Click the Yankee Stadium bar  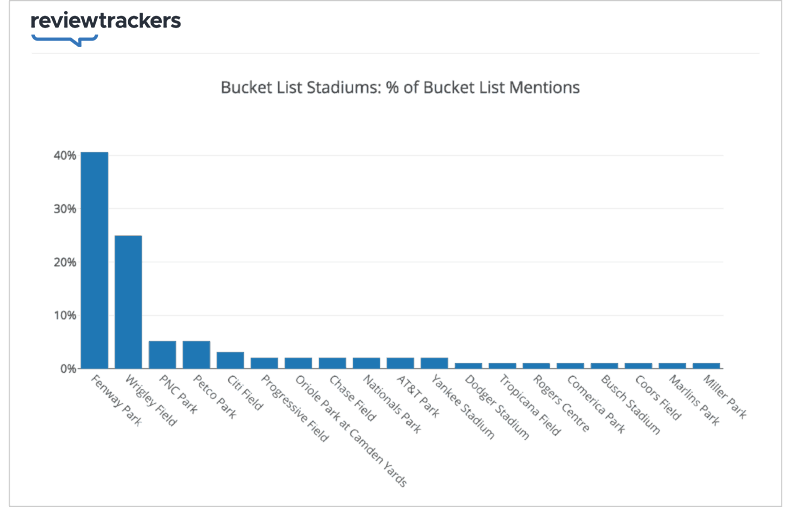tap(434, 363)
